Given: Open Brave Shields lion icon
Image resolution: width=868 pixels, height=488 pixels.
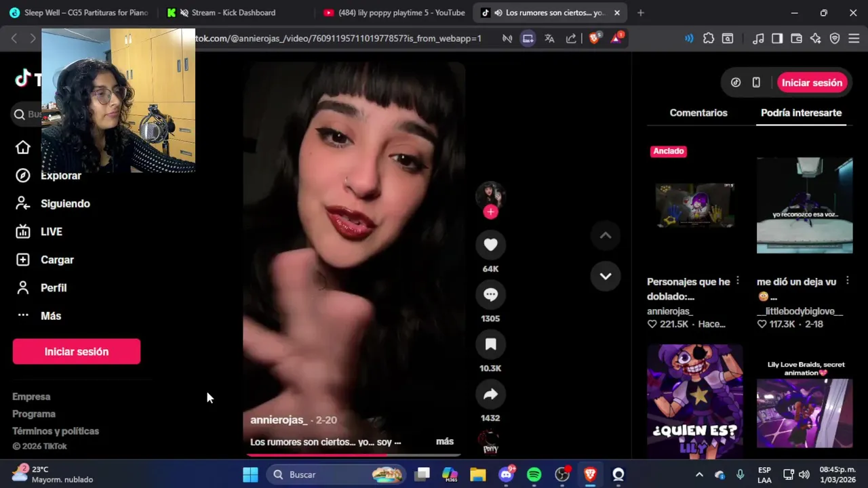Looking at the screenshot, I should pos(594,39).
